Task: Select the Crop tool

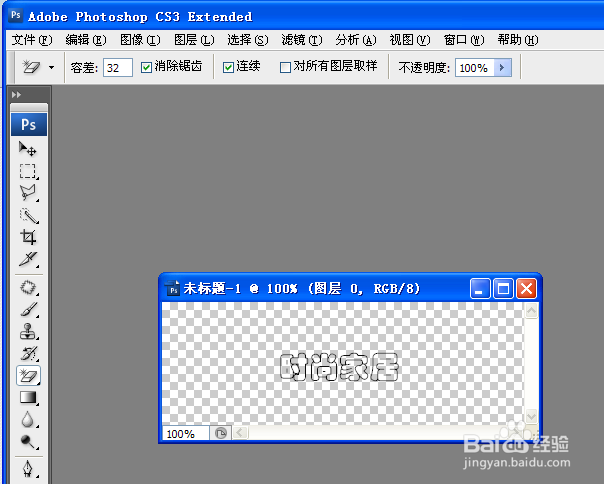Action: pyautogui.click(x=28, y=237)
